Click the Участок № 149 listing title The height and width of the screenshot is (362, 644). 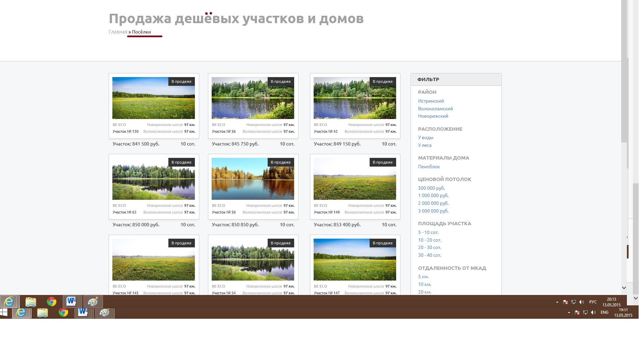tap(327, 212)
